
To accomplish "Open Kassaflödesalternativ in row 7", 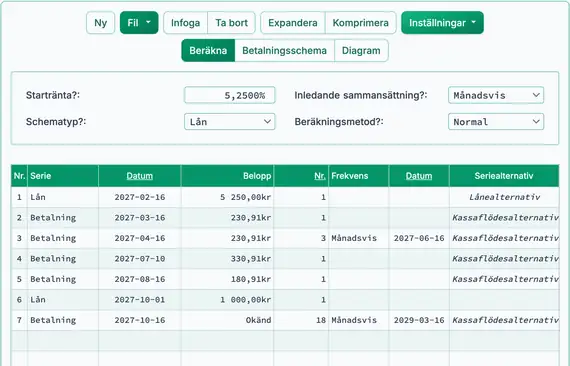I will pyautogui.click(x=504, y=320).
